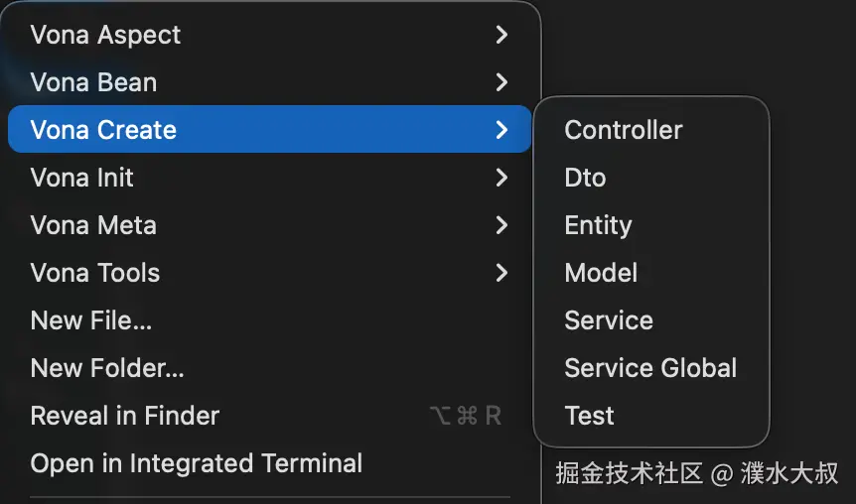Expand the chevron beside Vona Aspect
Screen dimensions: 856x504
coord(501,35)
